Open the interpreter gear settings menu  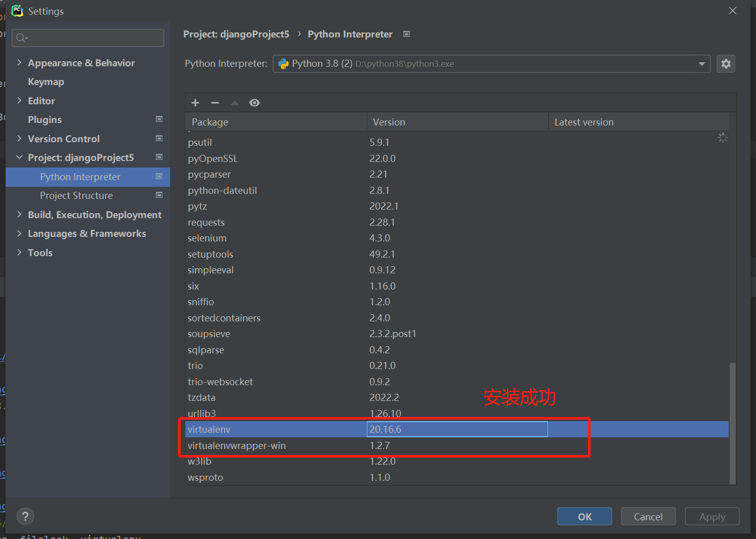pyautogui.click(x=726, y=64)
